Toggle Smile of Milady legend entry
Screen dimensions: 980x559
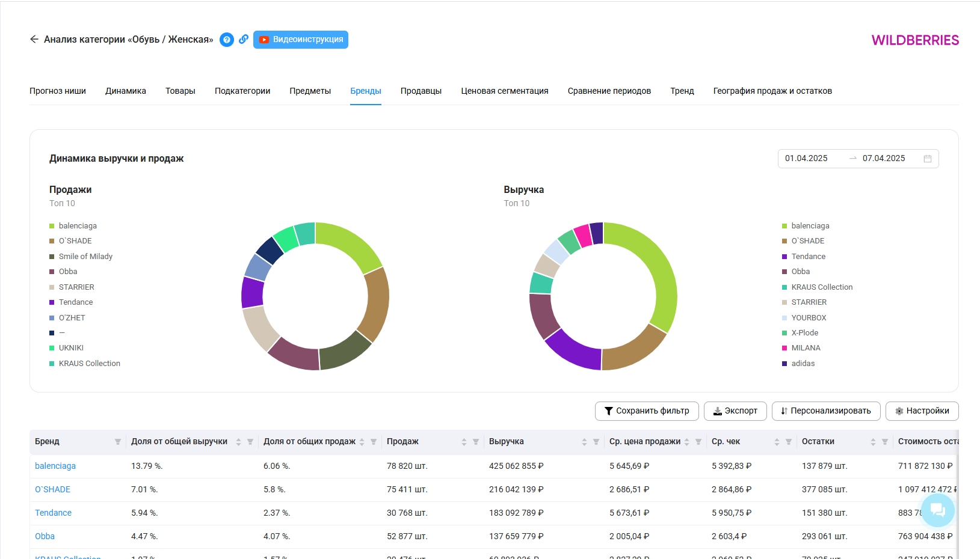[81, 257]
